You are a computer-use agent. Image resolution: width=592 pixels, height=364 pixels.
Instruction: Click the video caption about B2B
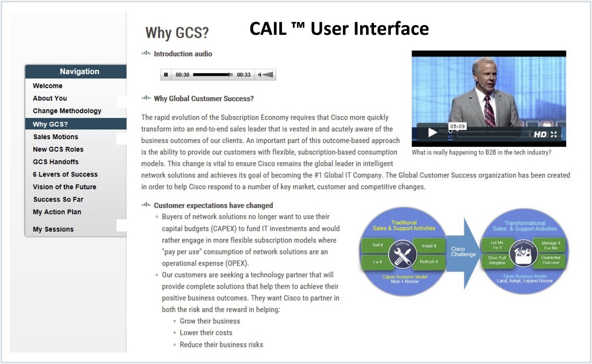tap(481, 152)
